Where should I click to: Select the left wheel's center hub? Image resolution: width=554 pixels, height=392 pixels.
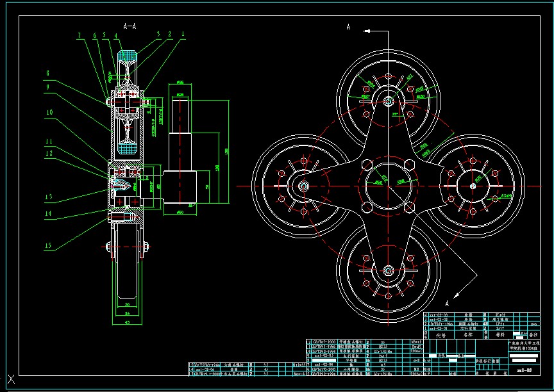coord(303,186)
